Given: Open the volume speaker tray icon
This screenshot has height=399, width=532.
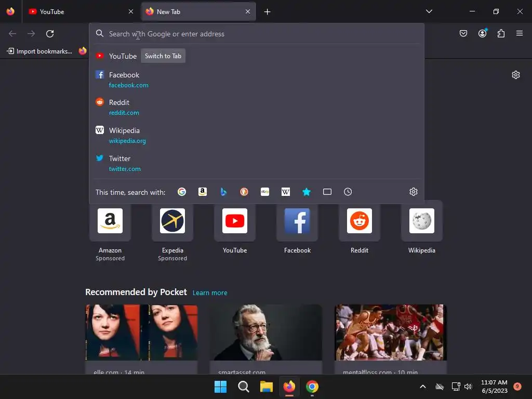Looking at the screenshot, I should [468, 387].
